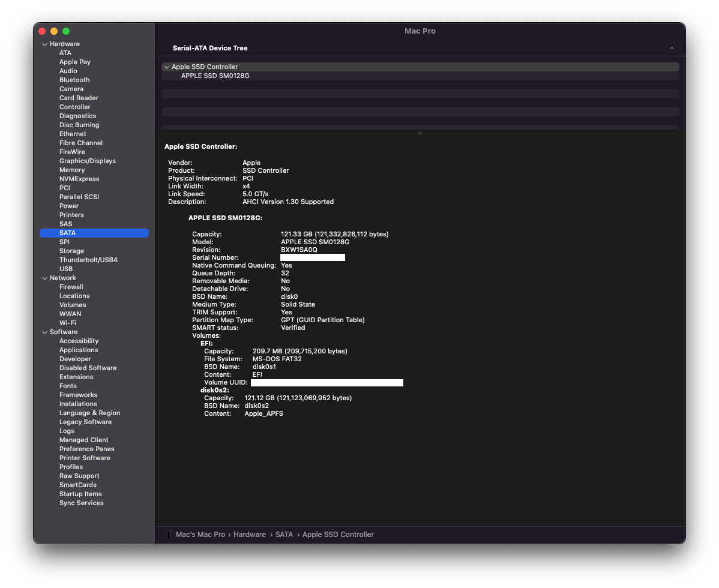Select Sync Services in sidebar

[x=81, y=503]
